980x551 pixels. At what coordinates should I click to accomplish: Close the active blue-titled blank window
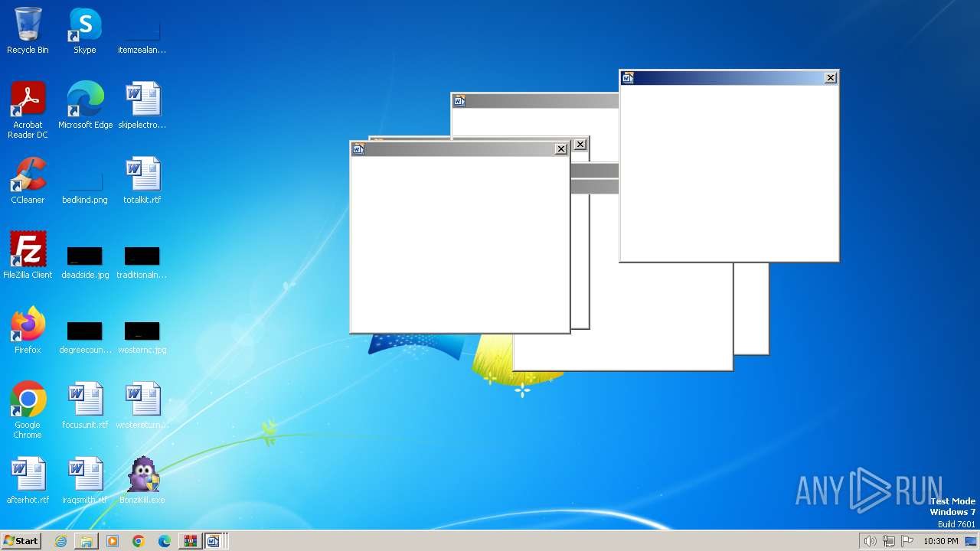pos(831,78)
